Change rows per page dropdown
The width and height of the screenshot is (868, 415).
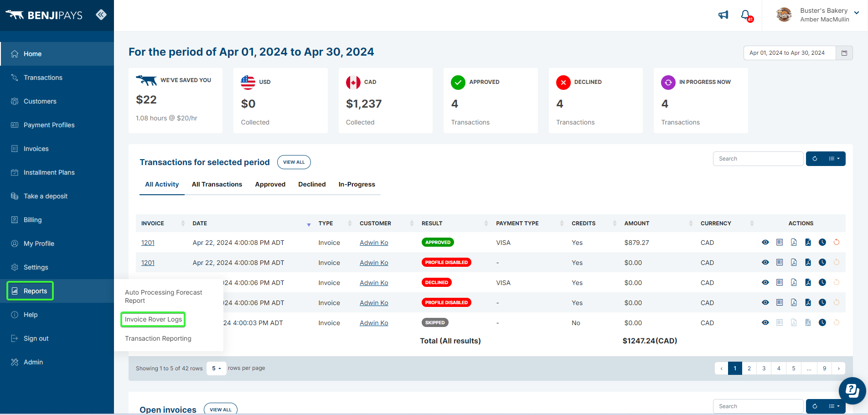point(217,368)
